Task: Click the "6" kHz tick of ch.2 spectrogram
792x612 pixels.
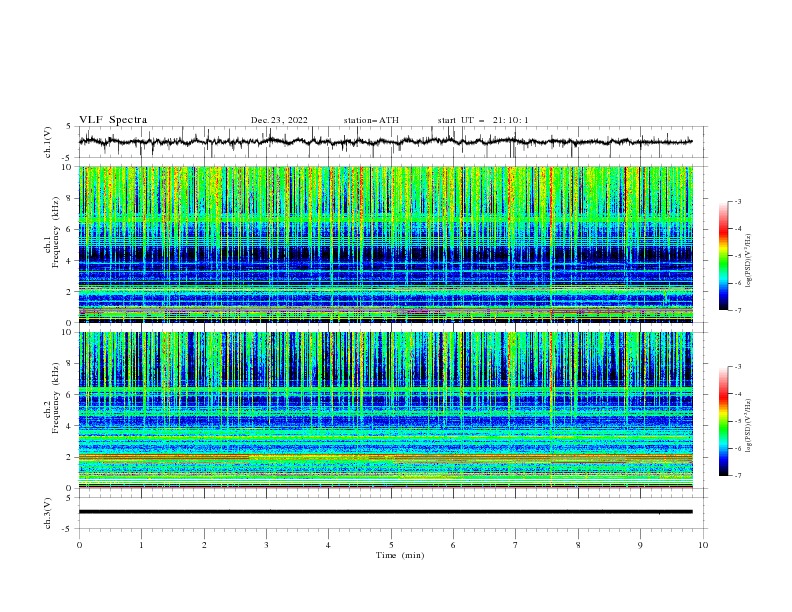Action: [x=70, y=394]
